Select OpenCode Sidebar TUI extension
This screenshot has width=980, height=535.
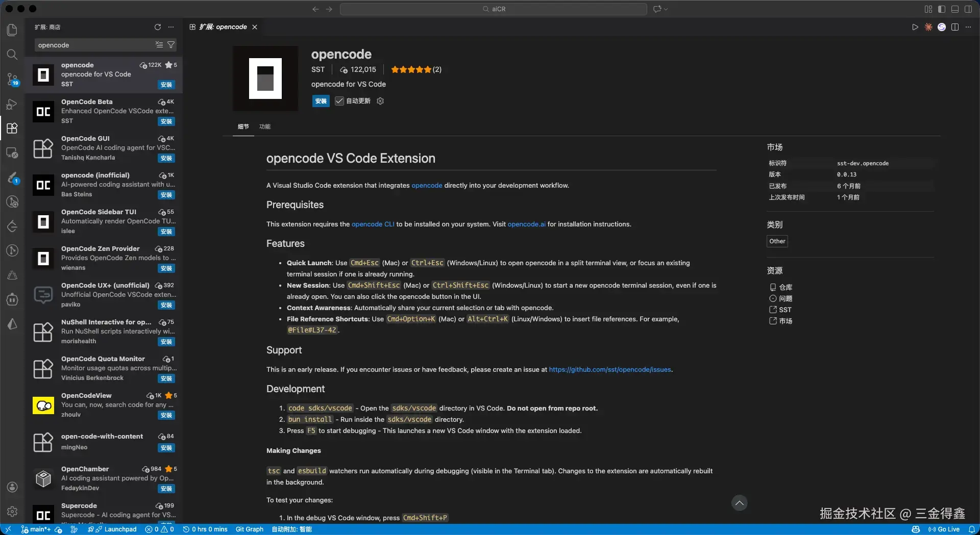(104, 221)
